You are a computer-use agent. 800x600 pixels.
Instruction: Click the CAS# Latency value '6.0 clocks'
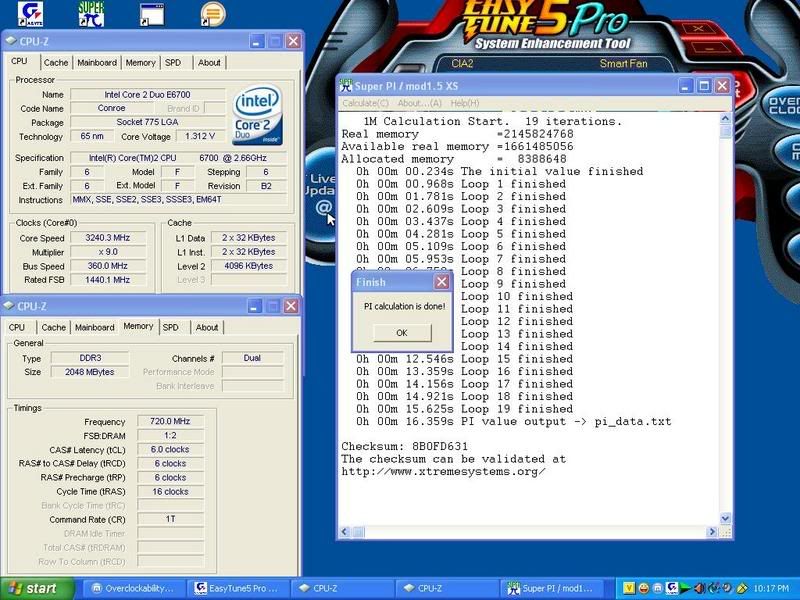170,449
